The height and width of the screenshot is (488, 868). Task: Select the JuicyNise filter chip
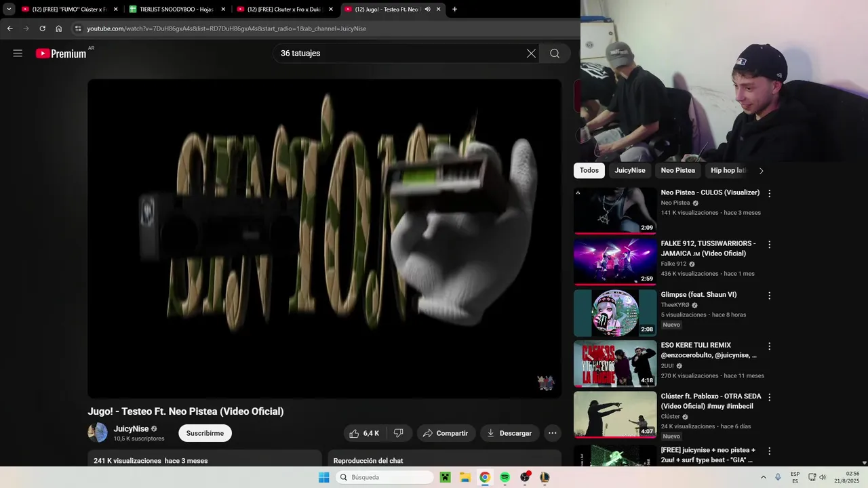click(630, 170)
